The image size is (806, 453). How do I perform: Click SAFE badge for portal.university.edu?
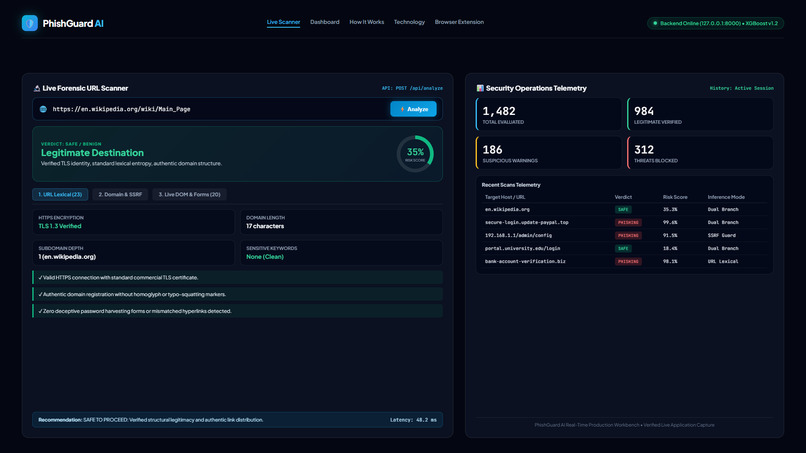[623, 248]
